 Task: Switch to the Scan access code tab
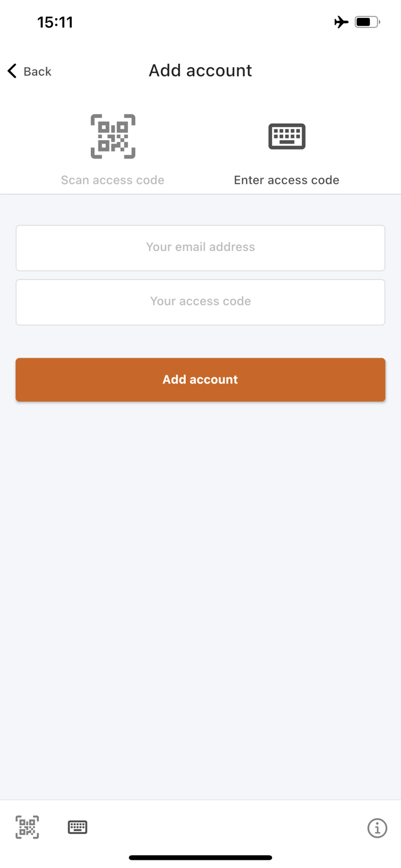click(112, 180)
